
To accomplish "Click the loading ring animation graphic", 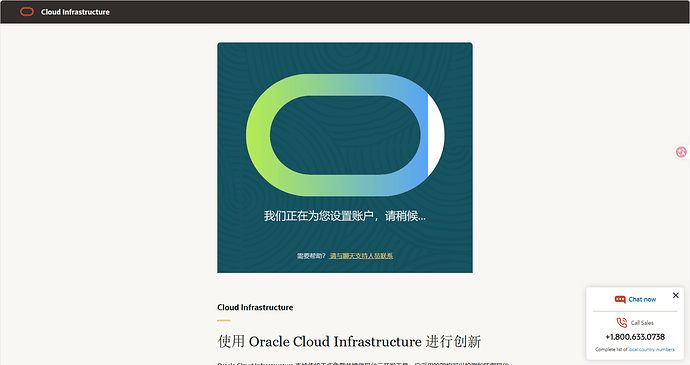I will coord(345,135).
